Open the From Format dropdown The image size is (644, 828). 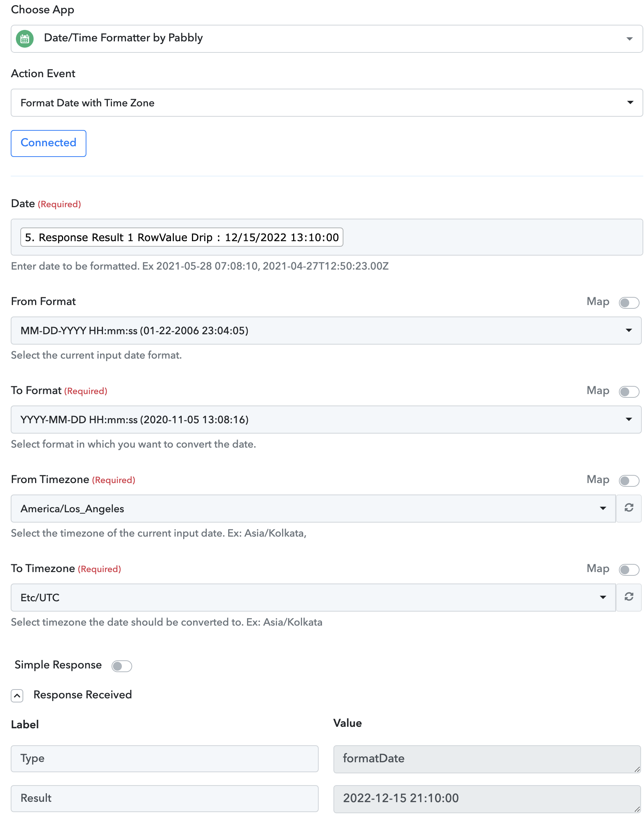click(326, 331)
